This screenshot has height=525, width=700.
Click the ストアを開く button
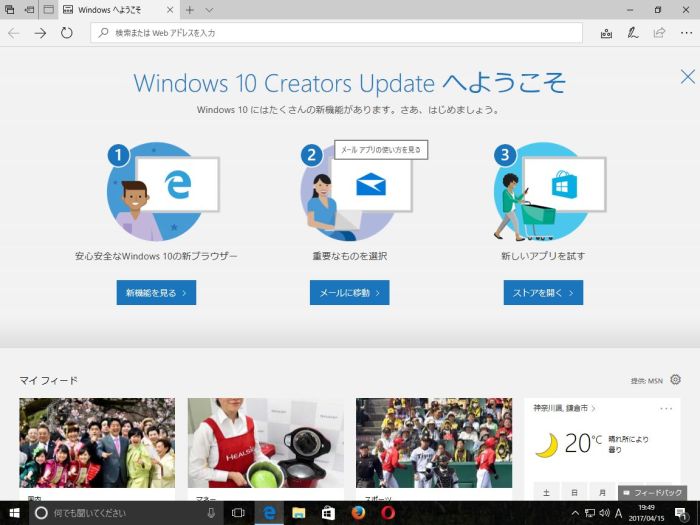[543, 292]
